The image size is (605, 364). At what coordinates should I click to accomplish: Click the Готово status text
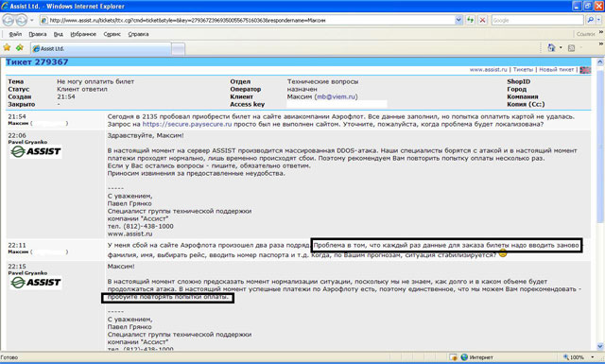(9, 357)
